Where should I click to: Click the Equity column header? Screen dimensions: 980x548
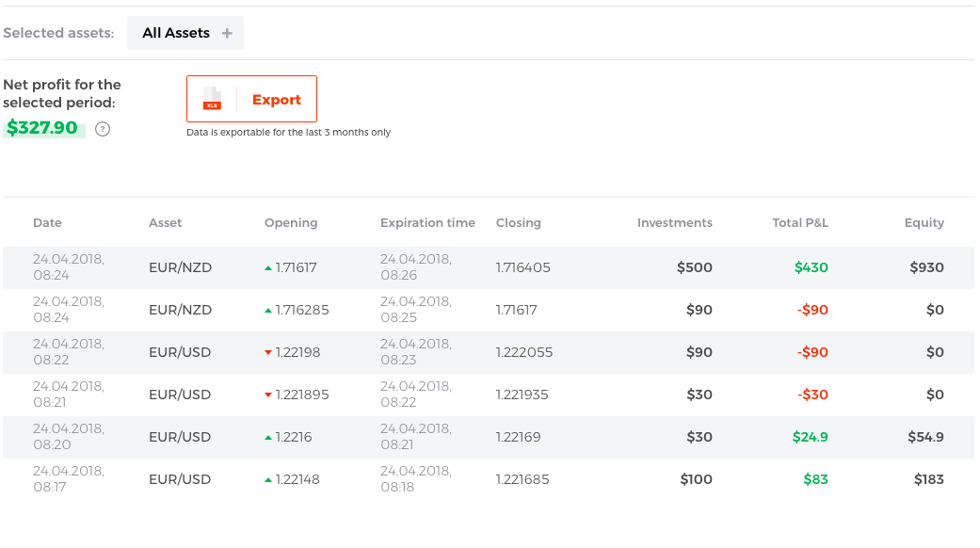924,223
